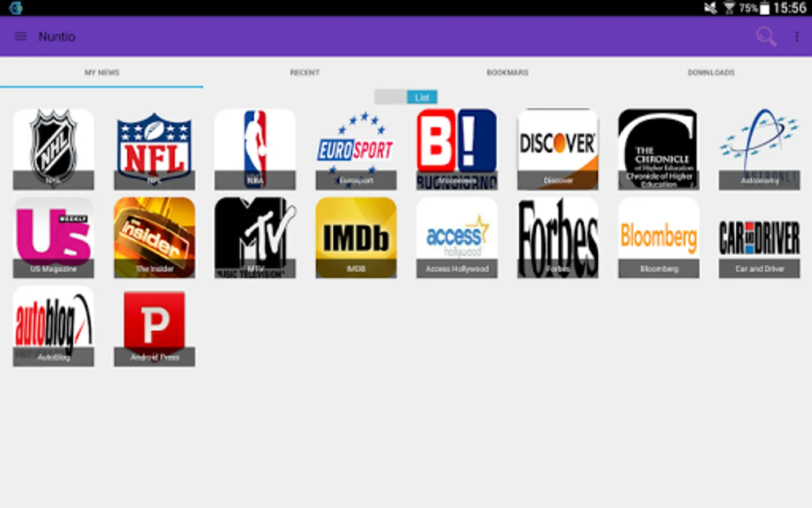Open the Car and Driver tile
812x508 pixels.
point(759,238)
